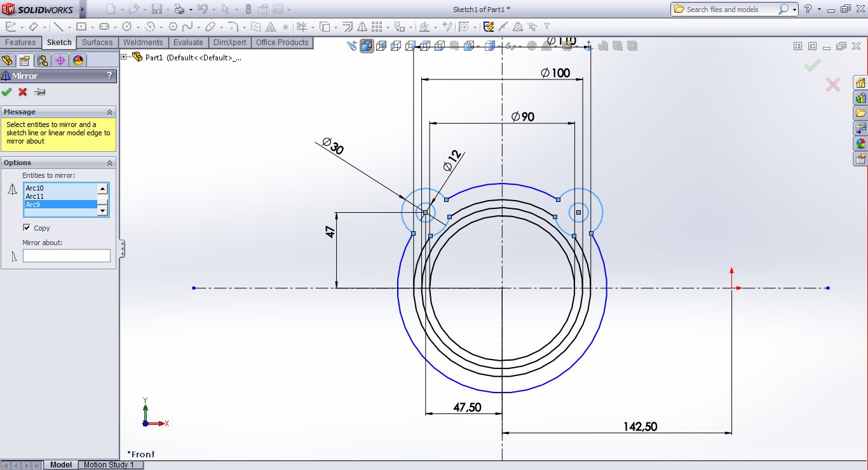Confirm Mirror with the green checkmark
The image size is (868, 470).
[x=7, y=92]
